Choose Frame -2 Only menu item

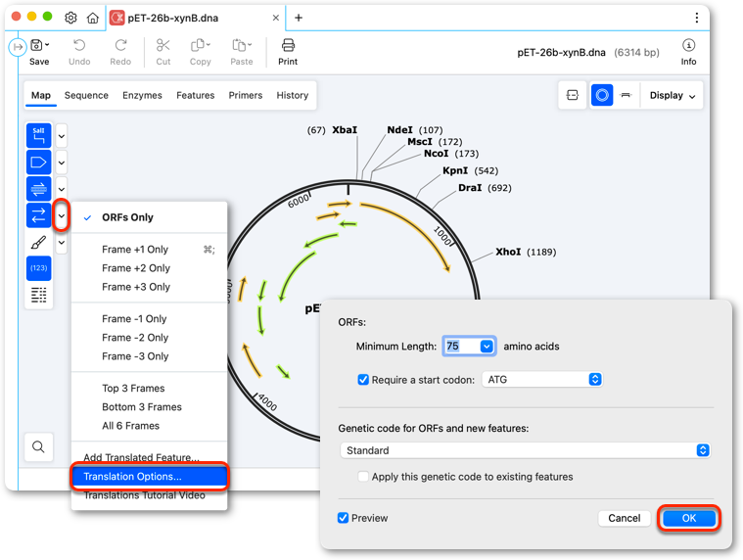tap(149, 338)
